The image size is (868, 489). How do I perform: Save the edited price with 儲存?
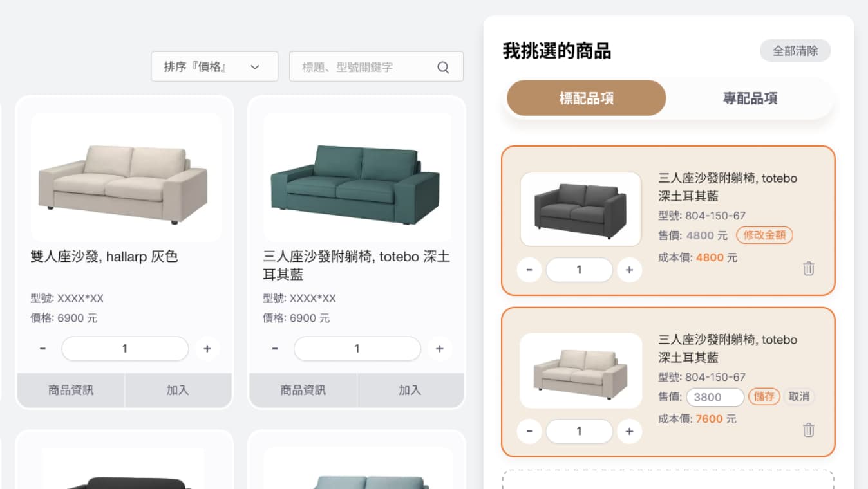[764, 396]
